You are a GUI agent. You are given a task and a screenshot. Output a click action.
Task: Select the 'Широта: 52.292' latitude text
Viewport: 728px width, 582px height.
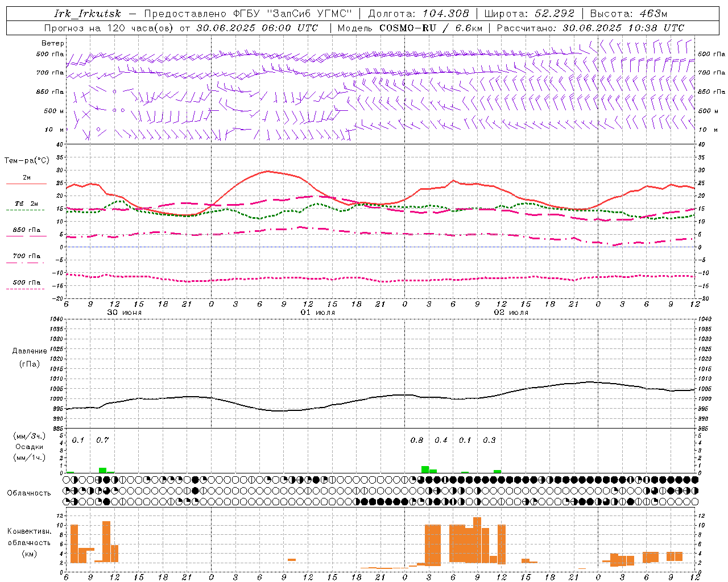tap(530, 14)
